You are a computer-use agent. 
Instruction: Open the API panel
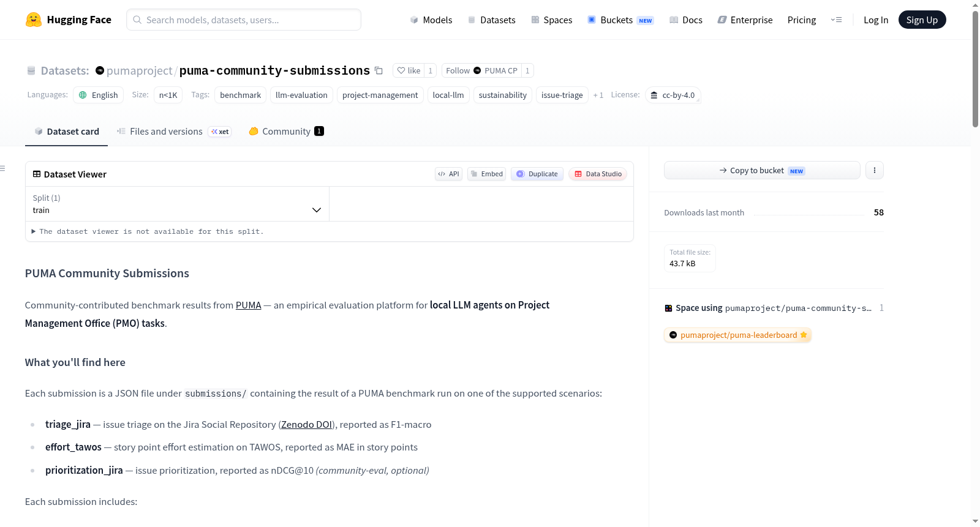coord(448,174)
